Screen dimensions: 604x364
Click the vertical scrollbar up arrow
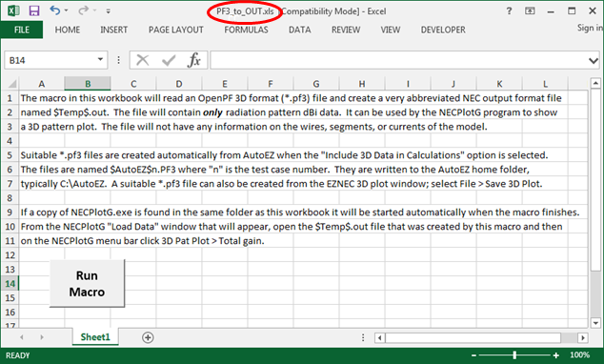[595, 83]
